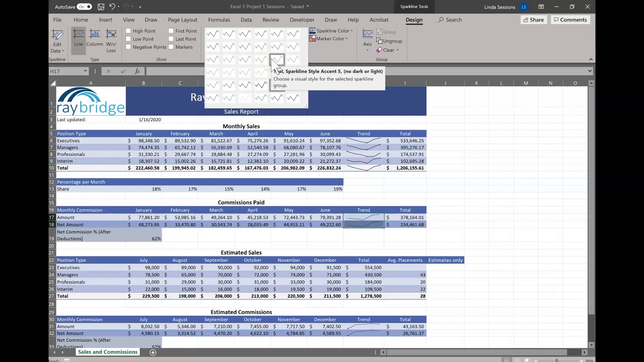Undo the last action

[112, 7]
